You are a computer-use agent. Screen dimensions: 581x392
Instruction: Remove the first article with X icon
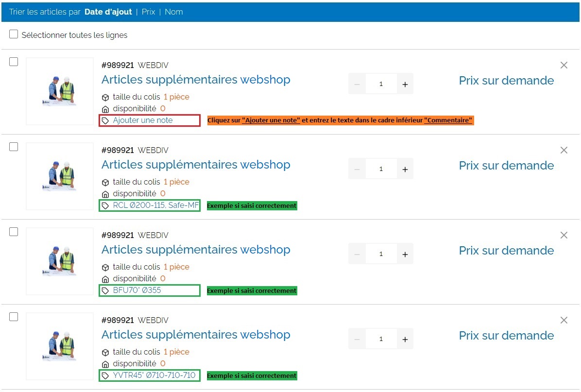point(564,65)
